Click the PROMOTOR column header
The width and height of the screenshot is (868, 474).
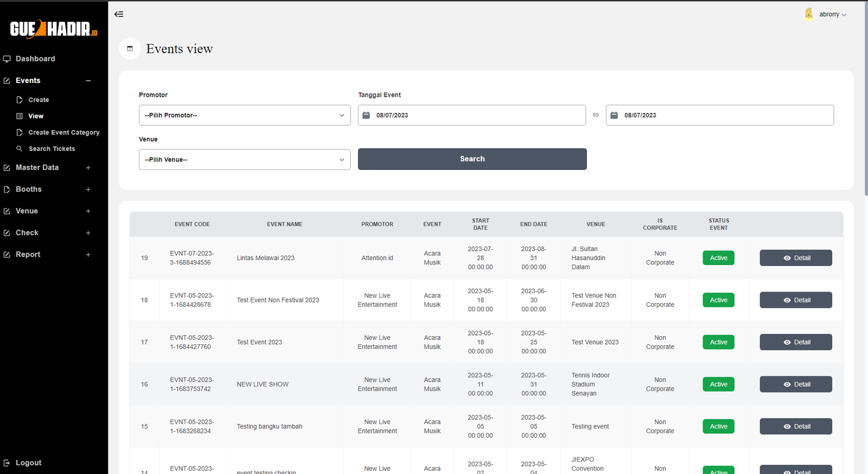coord(378,224)
